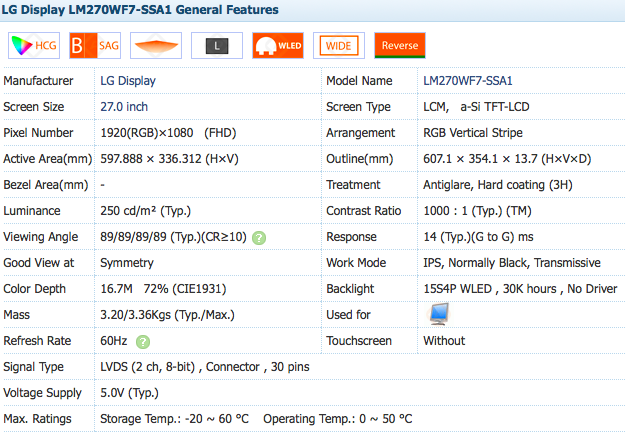
Task: Click the 1000 : 1 contrast ratio value
Action: (480, 211)
